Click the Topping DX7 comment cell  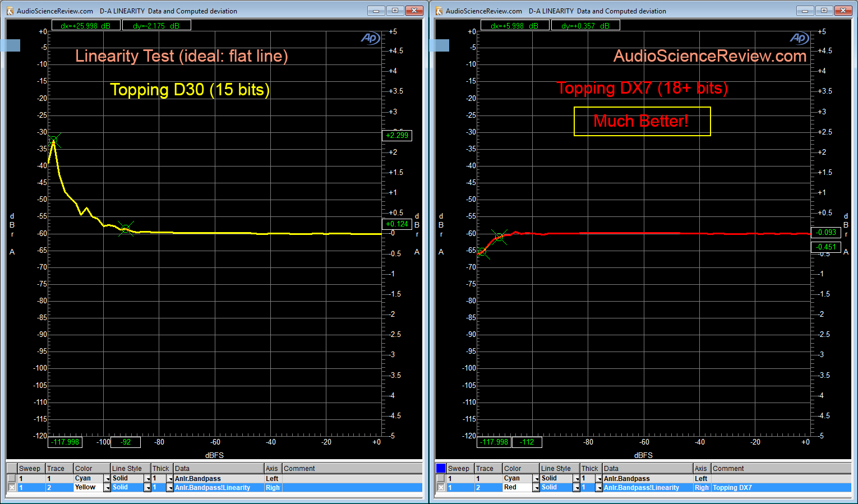(x=781, y=488)
